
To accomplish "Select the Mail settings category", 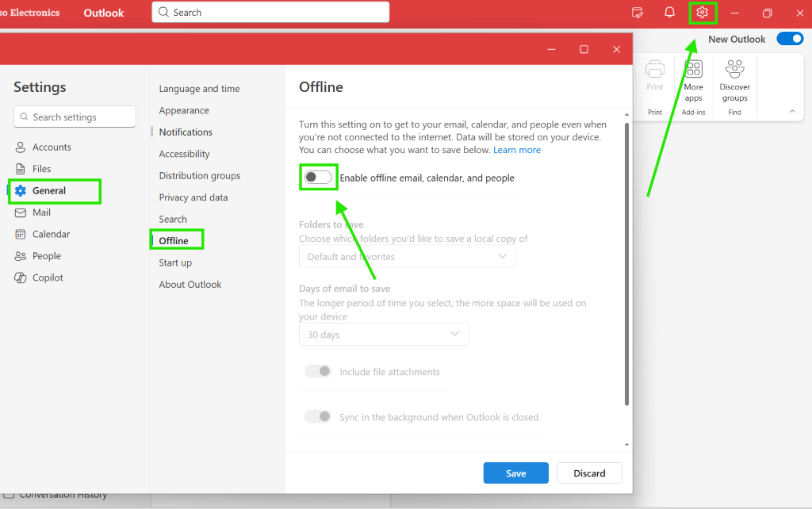I will pos(41,212).
